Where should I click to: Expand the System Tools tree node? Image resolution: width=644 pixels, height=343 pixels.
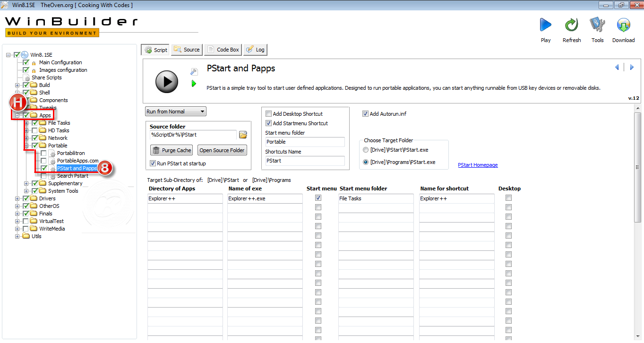click(26, 191)
